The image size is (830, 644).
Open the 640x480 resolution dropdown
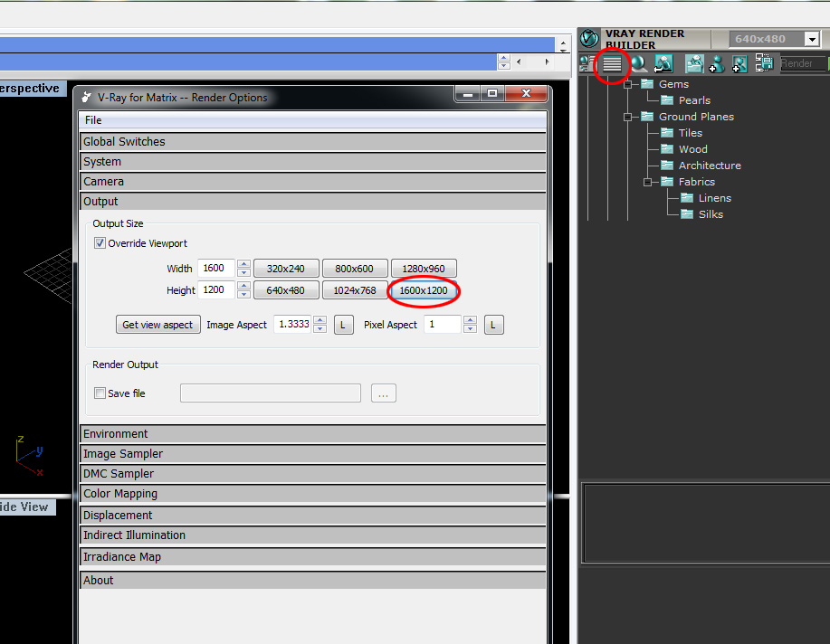point(810,39)
